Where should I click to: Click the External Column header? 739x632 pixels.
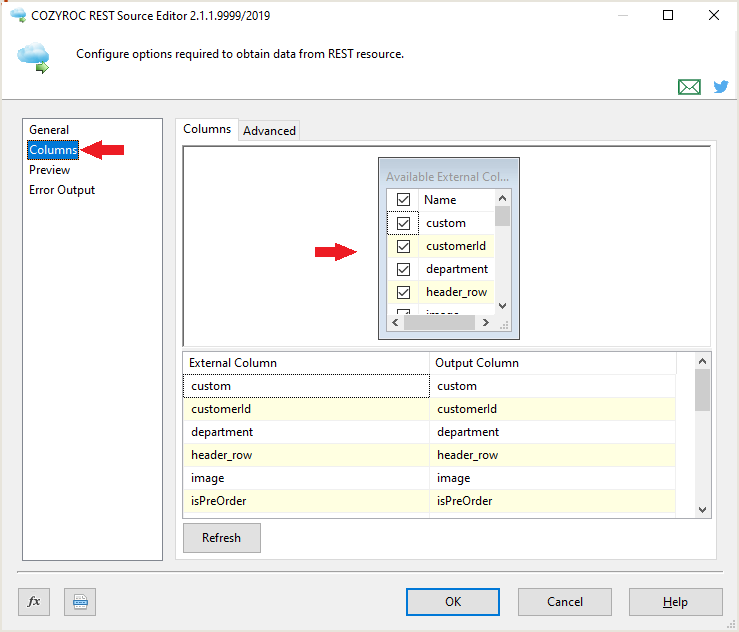306,363
